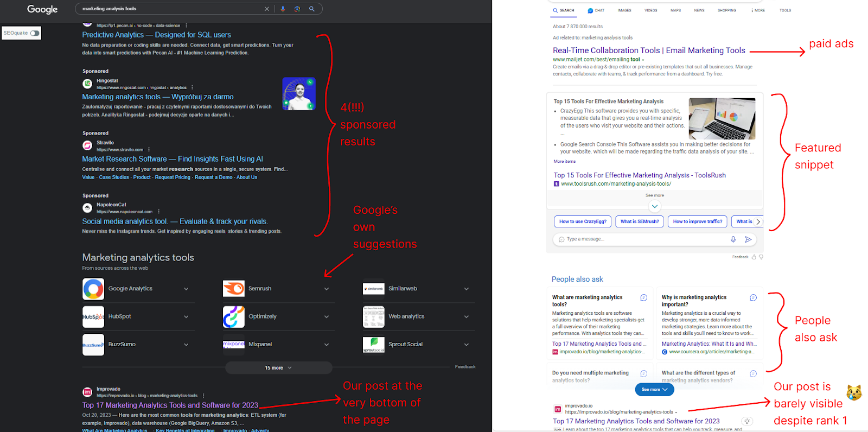Click the Optimizely logo icon
Screen dimensions: 868x432
(x=233, y=316)
